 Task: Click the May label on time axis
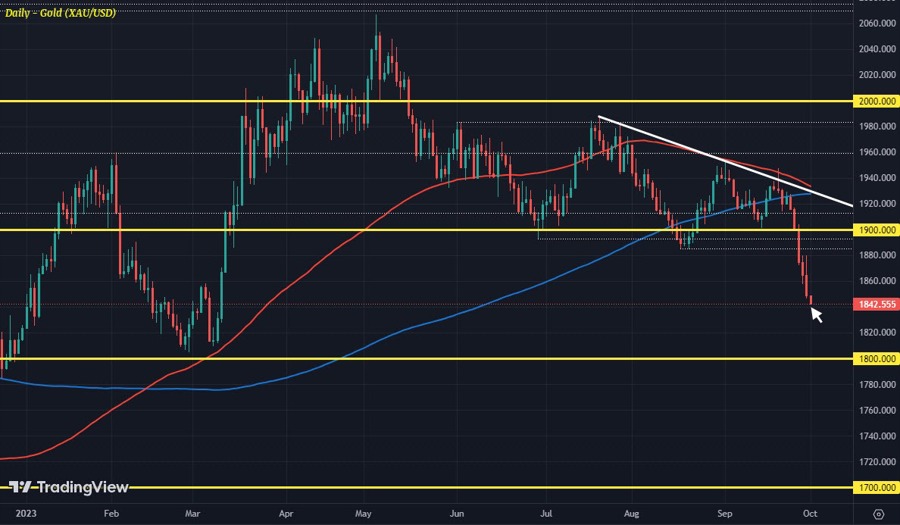coord(363,514)
